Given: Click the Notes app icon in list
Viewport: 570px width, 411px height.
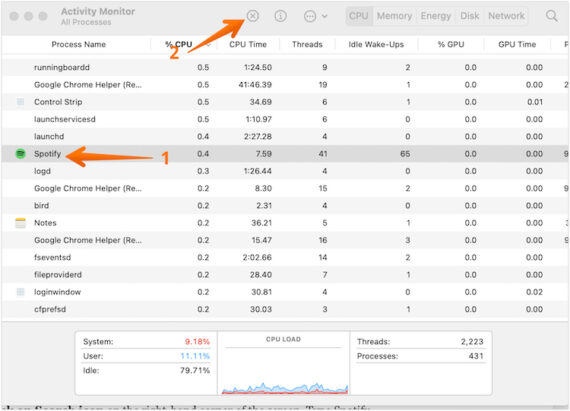Looking at the screenshot, I should coord(20,223).
